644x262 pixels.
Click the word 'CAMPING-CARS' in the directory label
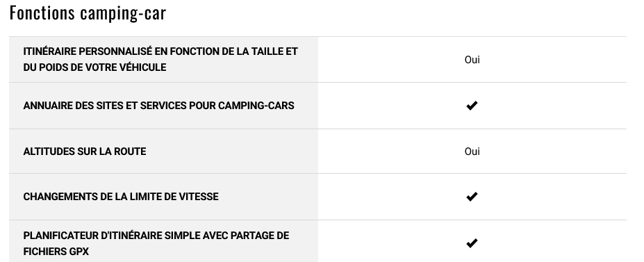[x=256, y=106]
